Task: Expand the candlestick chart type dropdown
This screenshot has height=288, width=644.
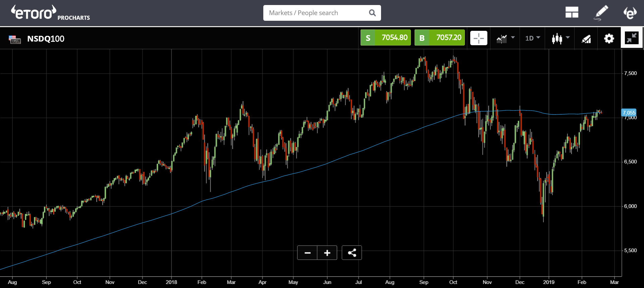Action: [560, 38]
